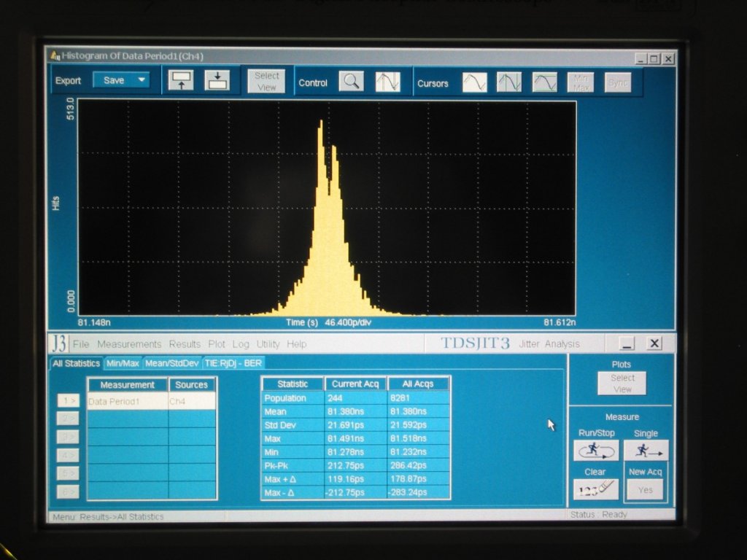Image resolution: width=747 pixels, height=560 pixels.
Task: Select measurement row button 4
Action: pyautogui.click(x=68, y=455)
